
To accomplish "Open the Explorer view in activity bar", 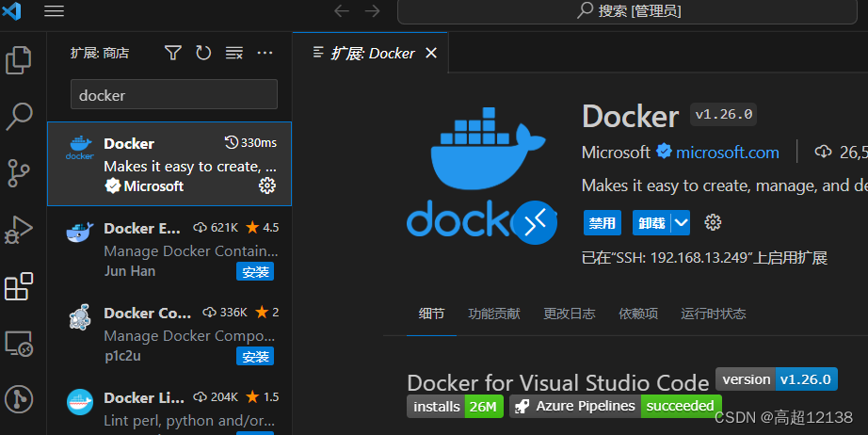I will tap(18, 59).
